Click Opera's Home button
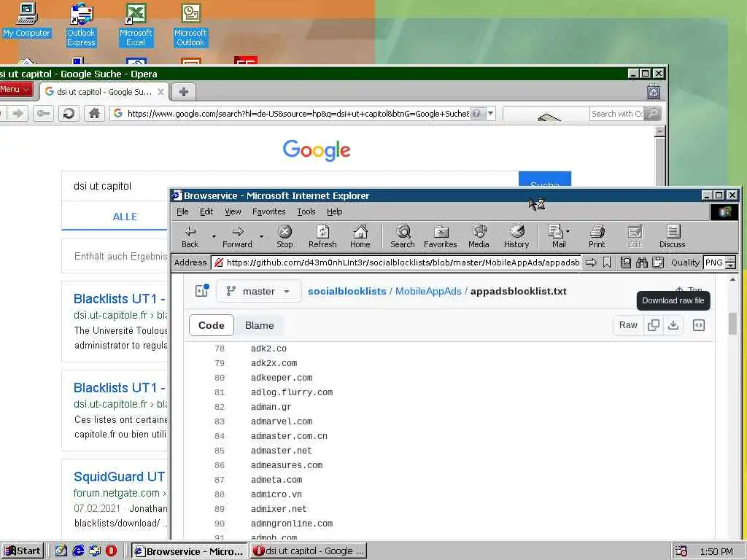The width and height of the screenshot is (747, 560). click(x=94, y=113)
